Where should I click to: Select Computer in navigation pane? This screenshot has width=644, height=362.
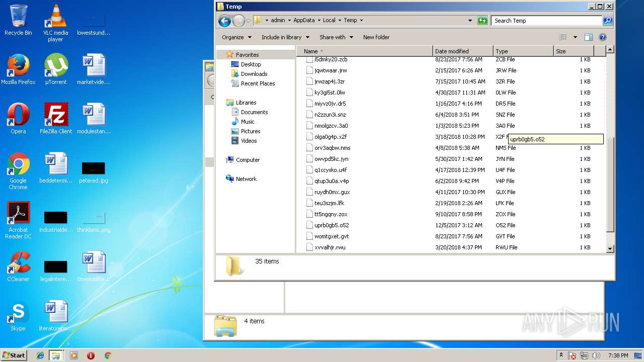point(248,160)
